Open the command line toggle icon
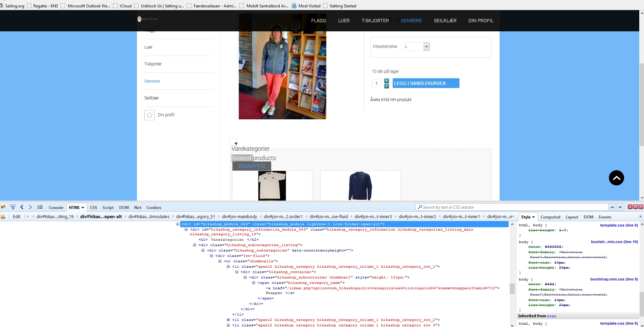 tap(40, 207)
